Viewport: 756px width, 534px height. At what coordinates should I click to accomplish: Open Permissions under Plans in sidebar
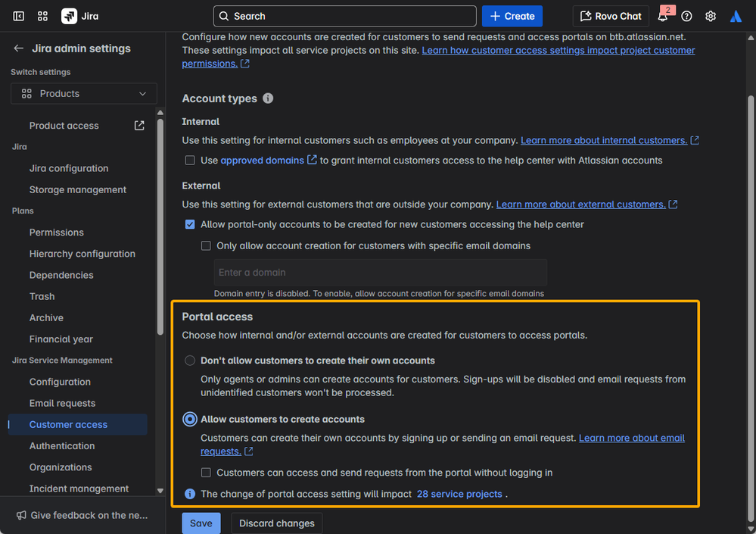[56, 233]
